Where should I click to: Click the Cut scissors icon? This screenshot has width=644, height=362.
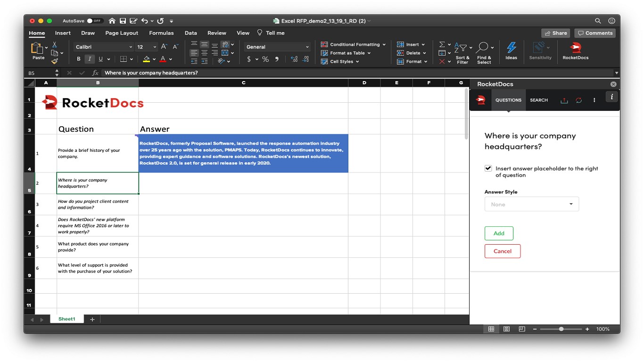click(55, 44)
